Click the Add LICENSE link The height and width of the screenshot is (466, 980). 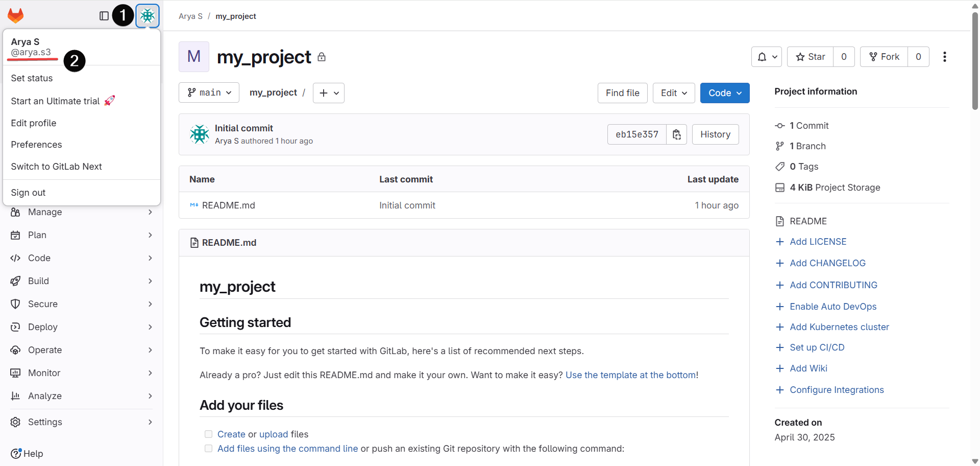pos(818,242)
